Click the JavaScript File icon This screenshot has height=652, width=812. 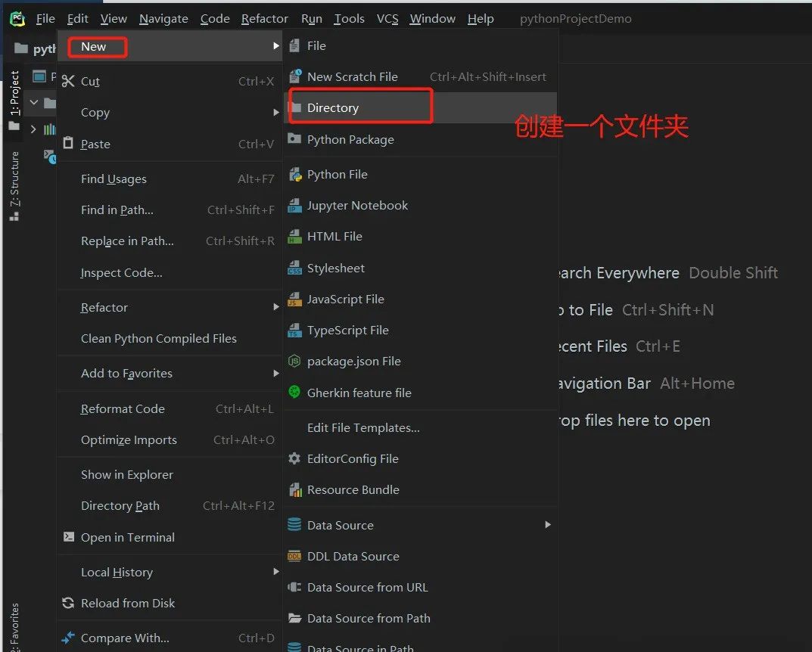point(294,300)
